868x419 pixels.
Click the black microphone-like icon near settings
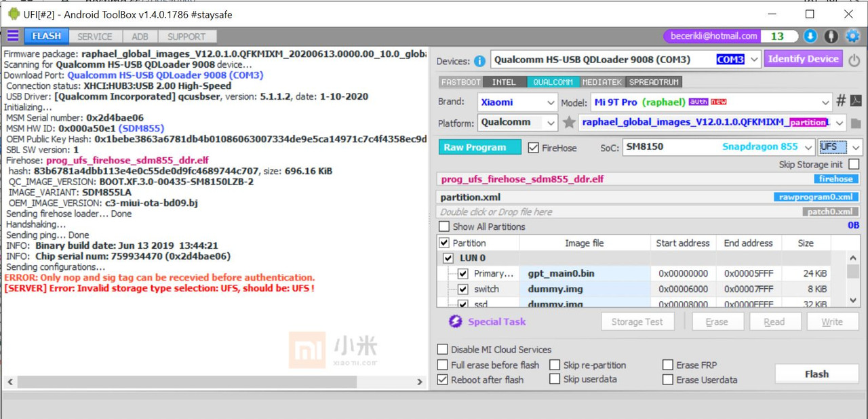[x=831, y=36]
